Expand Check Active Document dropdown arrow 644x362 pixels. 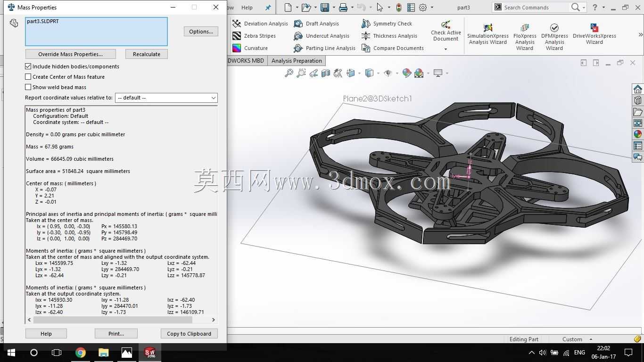(446, 49)
